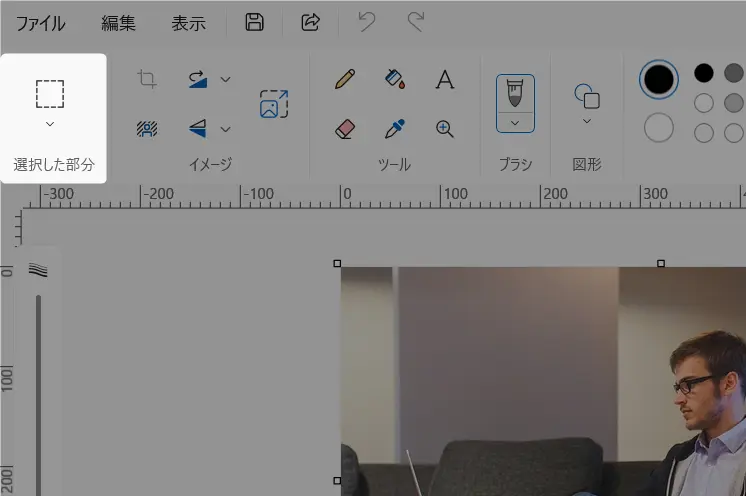Screen dimensions: 746x496
Task: Expand the flip options chevron
Action: (226, 129)
